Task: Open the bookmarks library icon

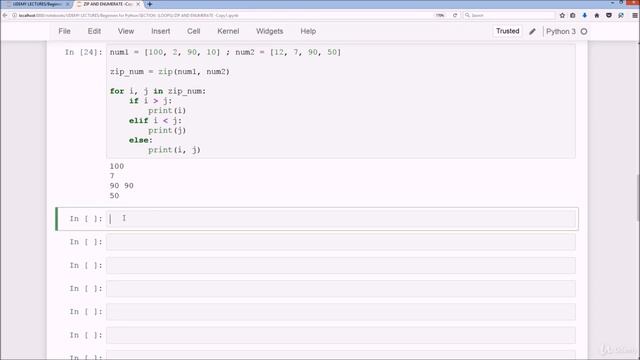Action: [x=573, y=15]
